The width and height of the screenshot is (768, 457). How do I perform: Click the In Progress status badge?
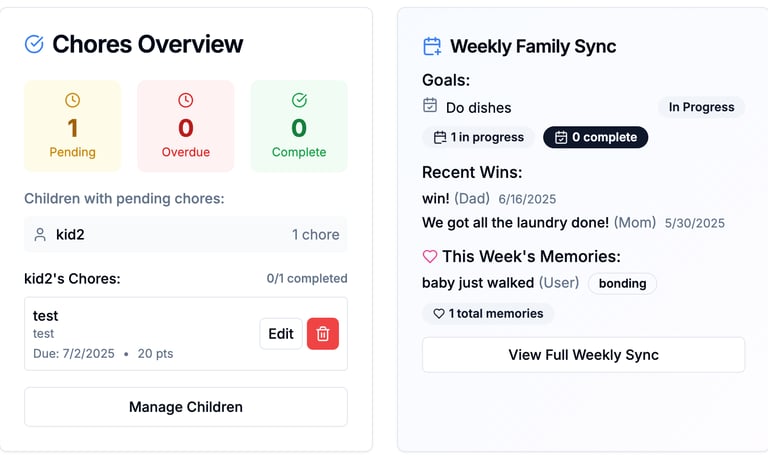(x=701, y=107)
